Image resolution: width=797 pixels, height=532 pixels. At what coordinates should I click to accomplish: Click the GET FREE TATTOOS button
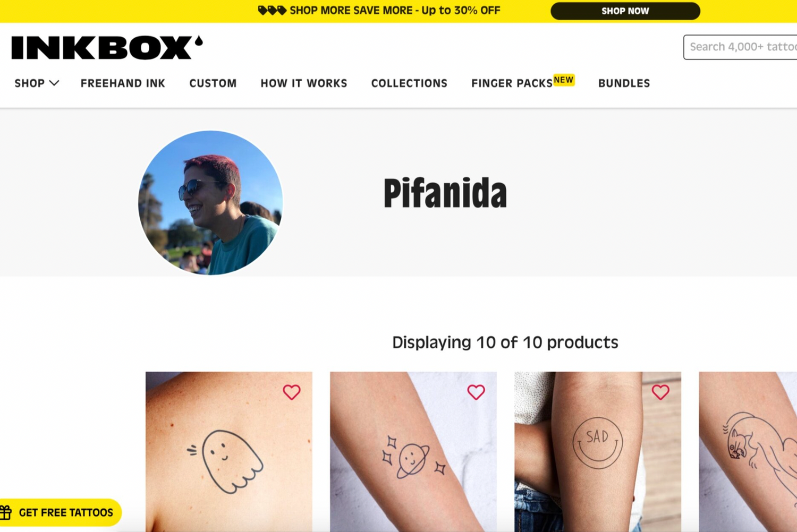(x=60, y=512)
